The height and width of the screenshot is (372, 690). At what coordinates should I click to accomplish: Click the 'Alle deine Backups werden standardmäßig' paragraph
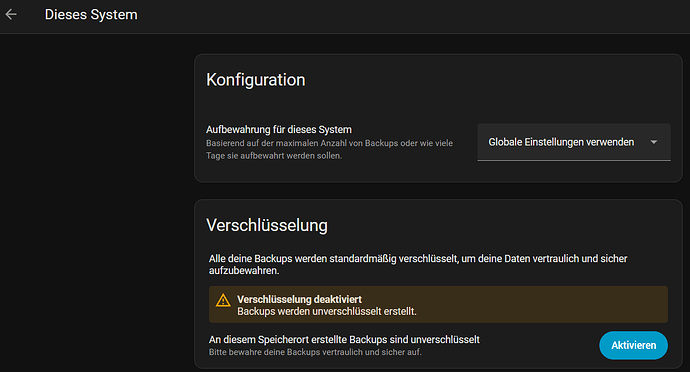[x=418, y=264]
